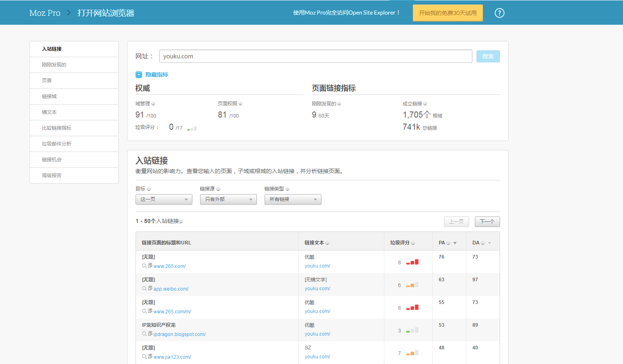Click info icon beside 垃圾评分 column header
This screenshot has height=364, width=623.
413,243
